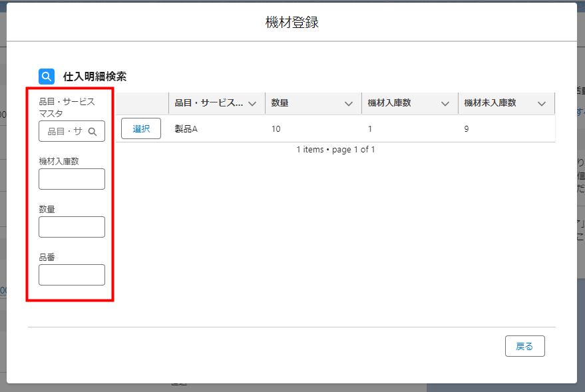
Task: Select the 品番 filter input box
Action: click(72, 275)
